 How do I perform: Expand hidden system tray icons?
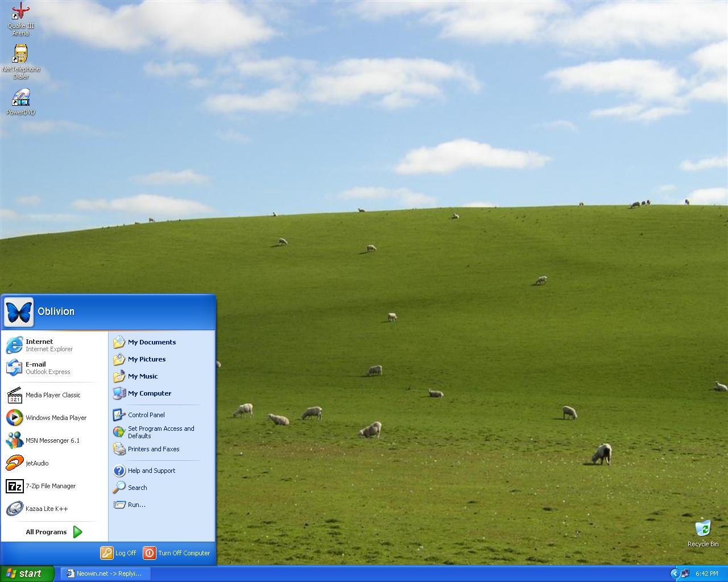[675, 573]
